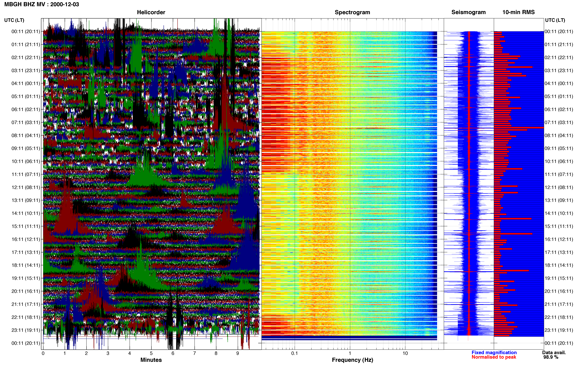Viewport: 588px width, 368px height.
Task: Click the 0 tick on the Minutes axis
Action: (43, 353)
